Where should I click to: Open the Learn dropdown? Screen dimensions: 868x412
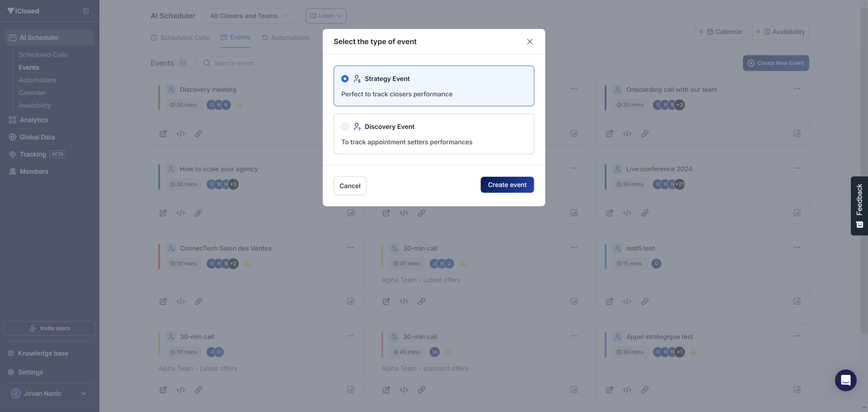tap(326, 16)
